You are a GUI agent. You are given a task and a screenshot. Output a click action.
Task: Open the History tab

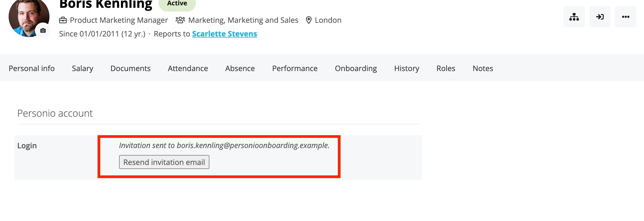[407, 68]
